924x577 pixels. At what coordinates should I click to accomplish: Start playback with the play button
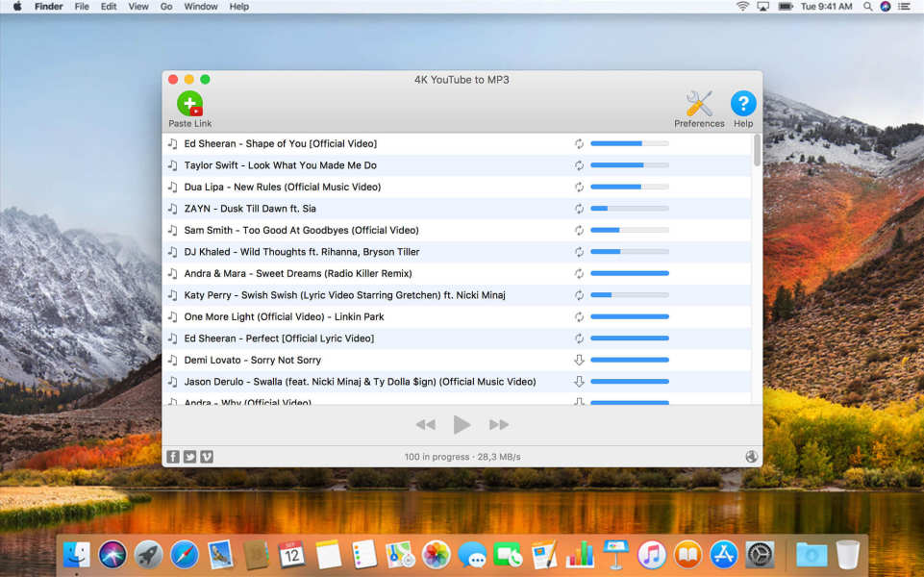point(462,424)
